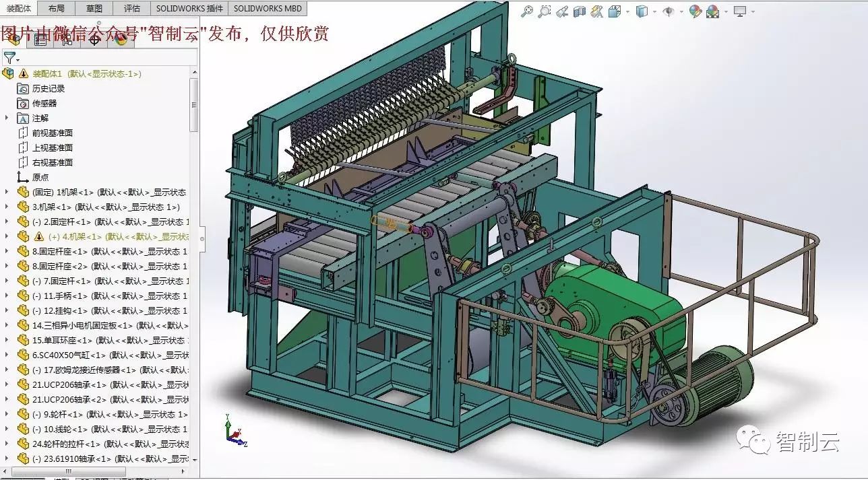The width and height of the screenshot is (868, 480).
Task: Expand the (固定) 1机架<1> component
Action: click(x=7, y=192)
